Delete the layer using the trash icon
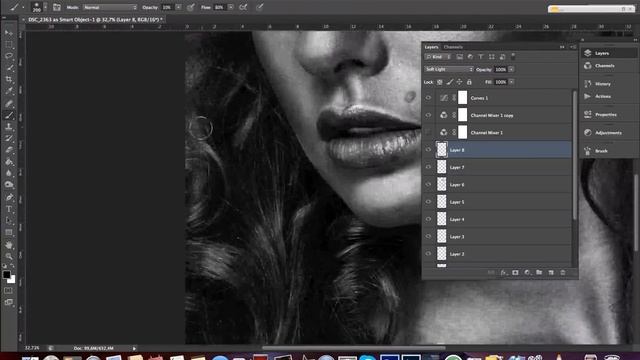This screenshot has height=360, width=640. 563,272
